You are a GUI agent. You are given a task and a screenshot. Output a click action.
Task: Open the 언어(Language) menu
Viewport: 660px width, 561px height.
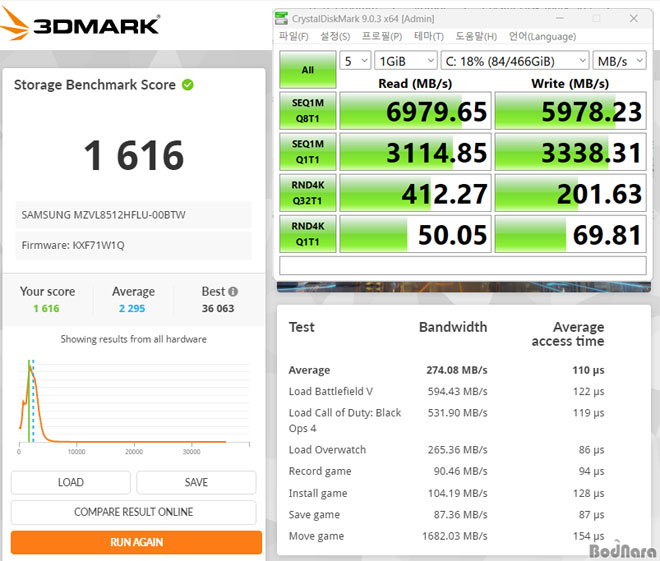click(x=542, y=37)
